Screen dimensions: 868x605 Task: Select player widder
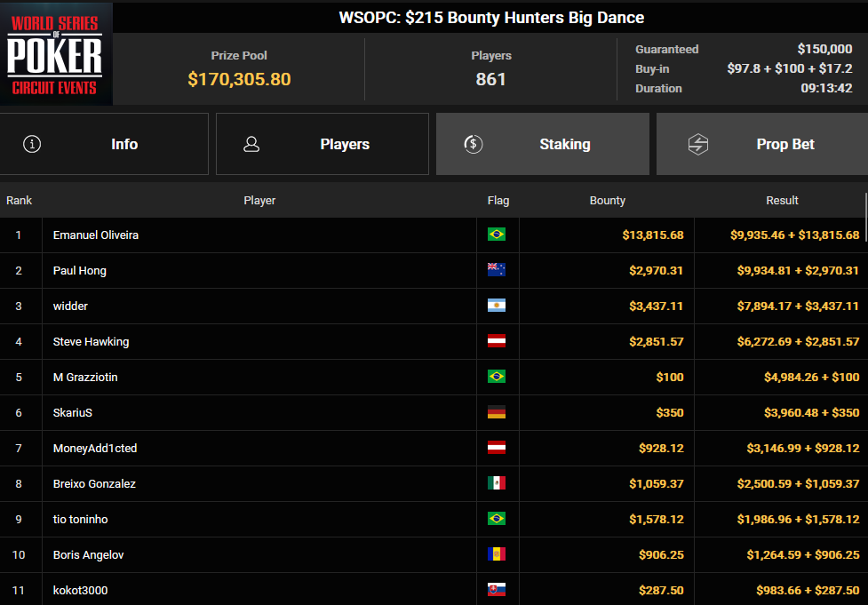pyautogui.click(x=70, y=306)
